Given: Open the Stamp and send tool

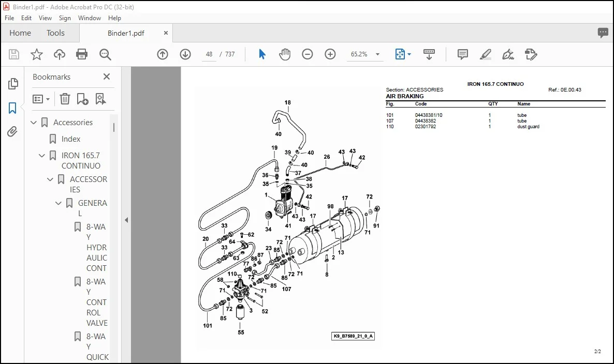Looking at the screenshot, I should tap(531, 54).
